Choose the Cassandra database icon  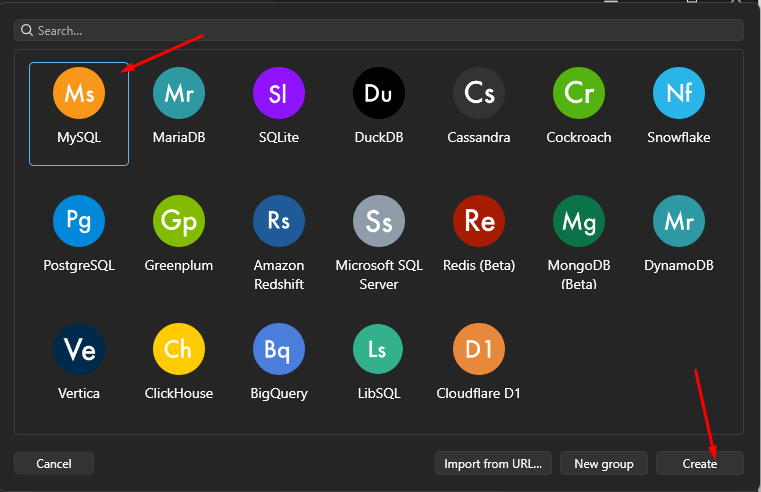[479, 93]
